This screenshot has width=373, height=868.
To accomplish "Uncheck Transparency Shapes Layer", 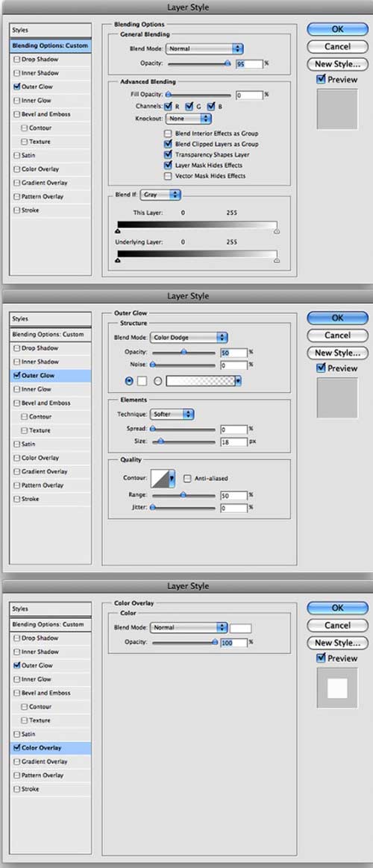I will tap(168, 155).
